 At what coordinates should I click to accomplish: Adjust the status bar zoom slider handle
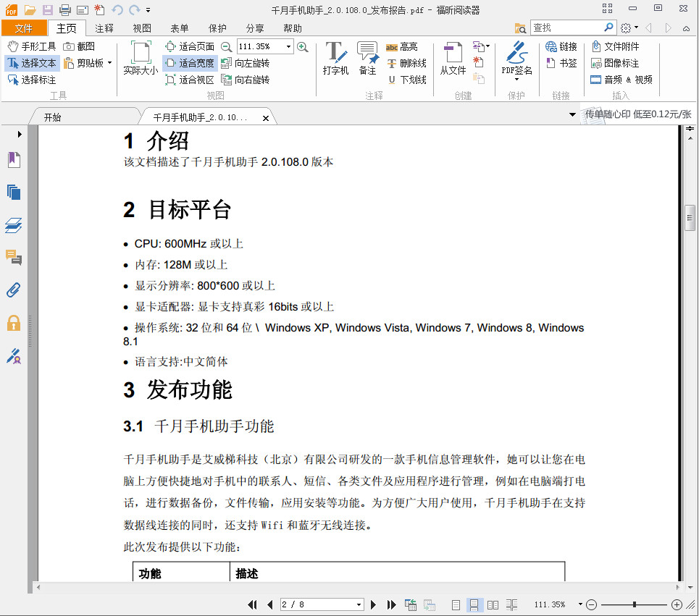tap(635, 604)
